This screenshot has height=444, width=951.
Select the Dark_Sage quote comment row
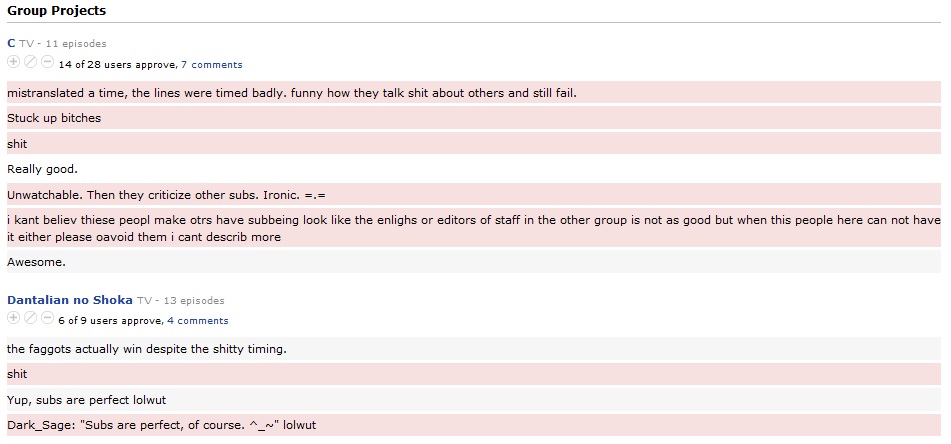tap(474, 425)
